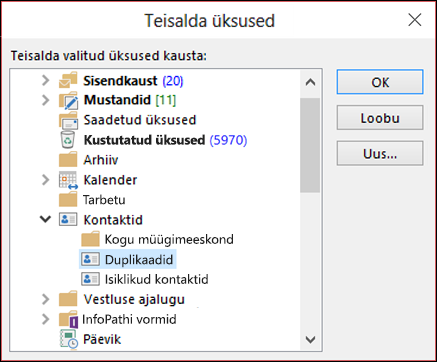
Task: Click the Duplikaadid contact card icon
Action: tap(90, 259)
